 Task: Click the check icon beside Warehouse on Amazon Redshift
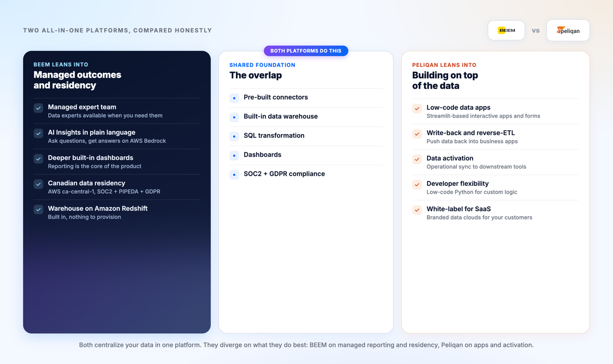click(x=38, y=210)
